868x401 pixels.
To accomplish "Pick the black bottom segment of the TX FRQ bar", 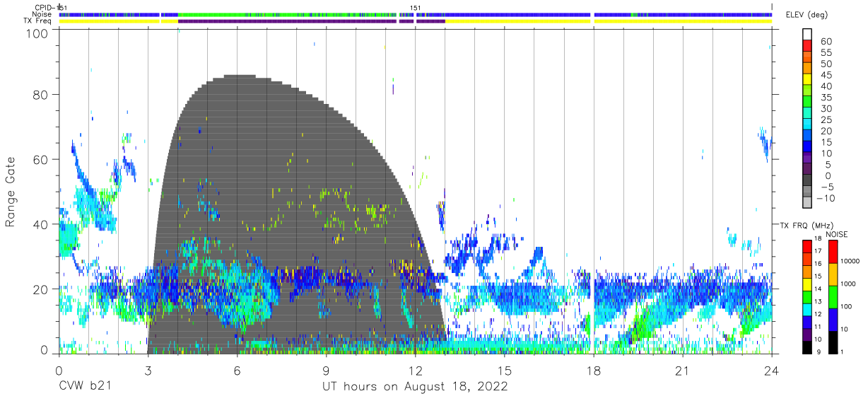I will [x=807, y=347].
